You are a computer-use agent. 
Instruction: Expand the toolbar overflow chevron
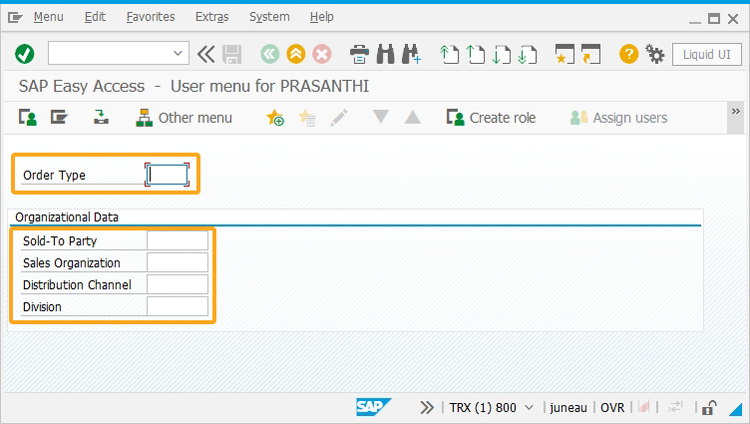point(736,112)
